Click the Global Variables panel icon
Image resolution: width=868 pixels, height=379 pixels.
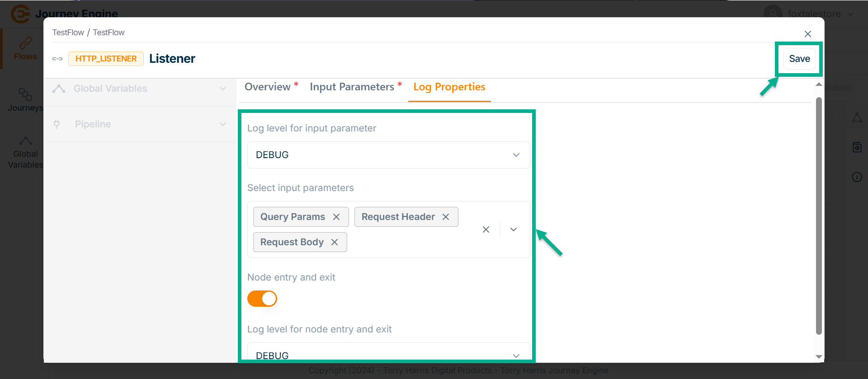[59, 89]
